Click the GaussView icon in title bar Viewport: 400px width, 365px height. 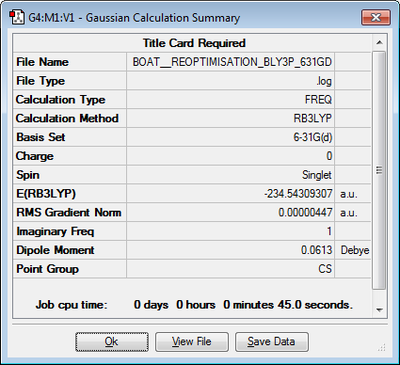pyautogui.click(x=17, y=17)
